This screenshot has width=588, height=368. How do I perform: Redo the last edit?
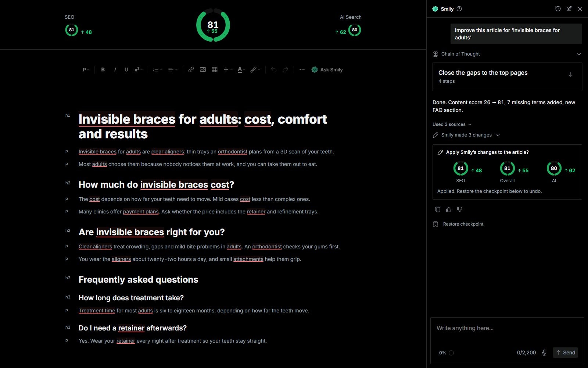[286, 70]
